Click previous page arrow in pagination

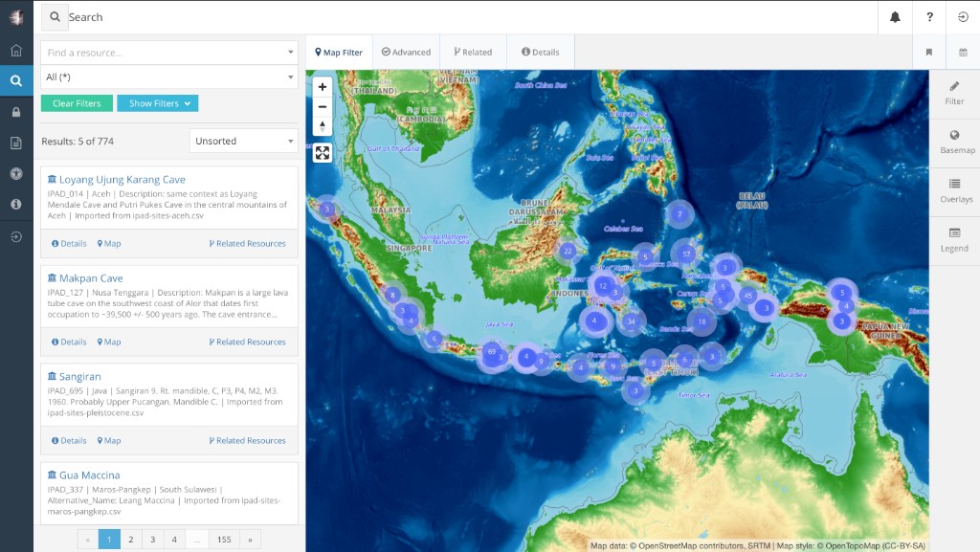point(87,540)
